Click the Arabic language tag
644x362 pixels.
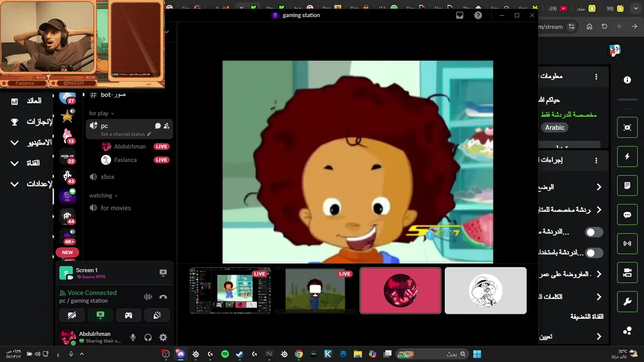554,128
